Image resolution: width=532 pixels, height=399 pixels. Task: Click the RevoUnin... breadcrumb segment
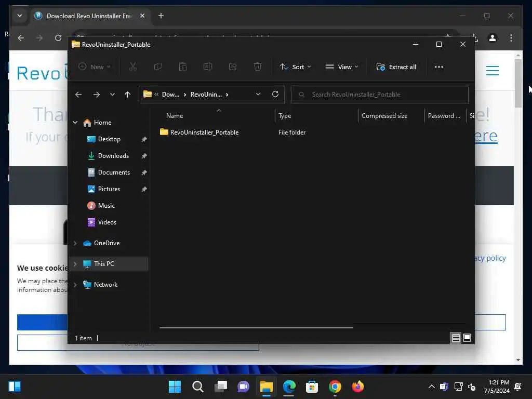click(206, 95)
